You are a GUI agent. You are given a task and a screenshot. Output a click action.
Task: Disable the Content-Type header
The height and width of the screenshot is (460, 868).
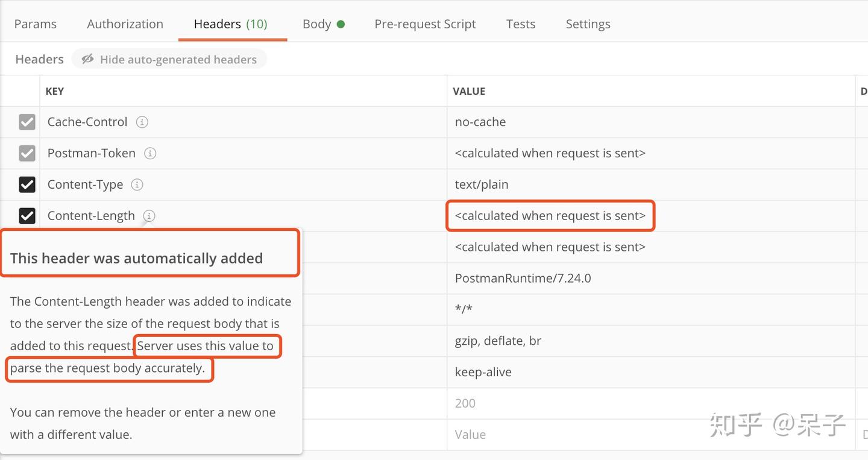[x=27, y=184]
